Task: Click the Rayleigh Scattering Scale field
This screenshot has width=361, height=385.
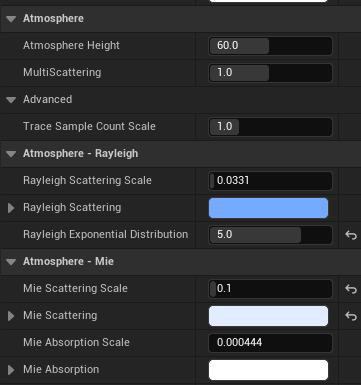Action: tap(270, 181)
